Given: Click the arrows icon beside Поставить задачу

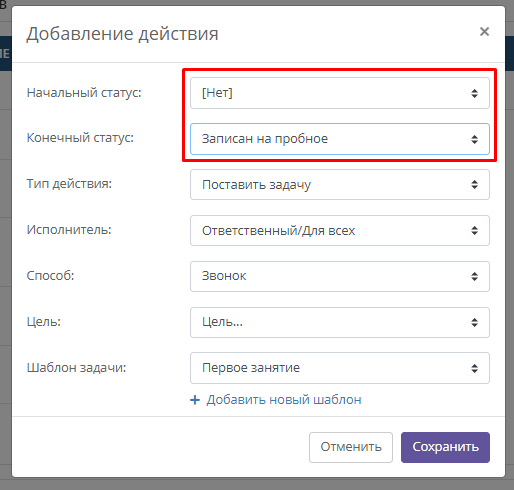Looking at the screenshot, I should (474, 185).
